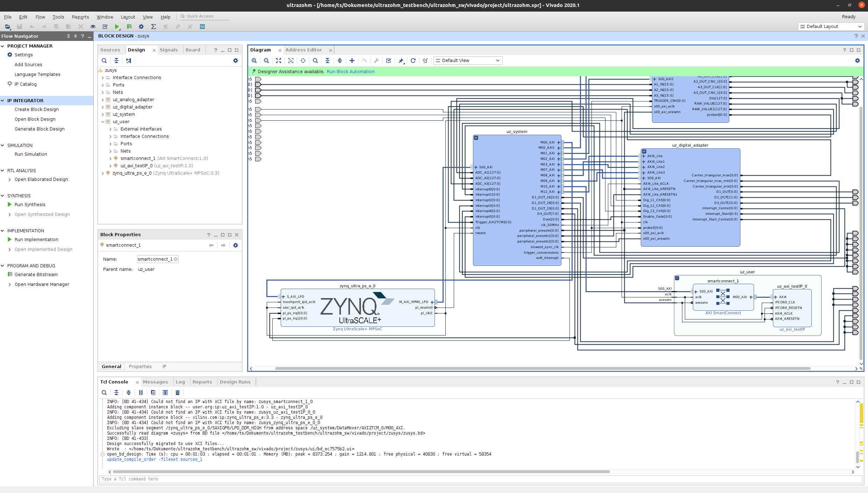Click Run Block Automation link

pos(350,72)
